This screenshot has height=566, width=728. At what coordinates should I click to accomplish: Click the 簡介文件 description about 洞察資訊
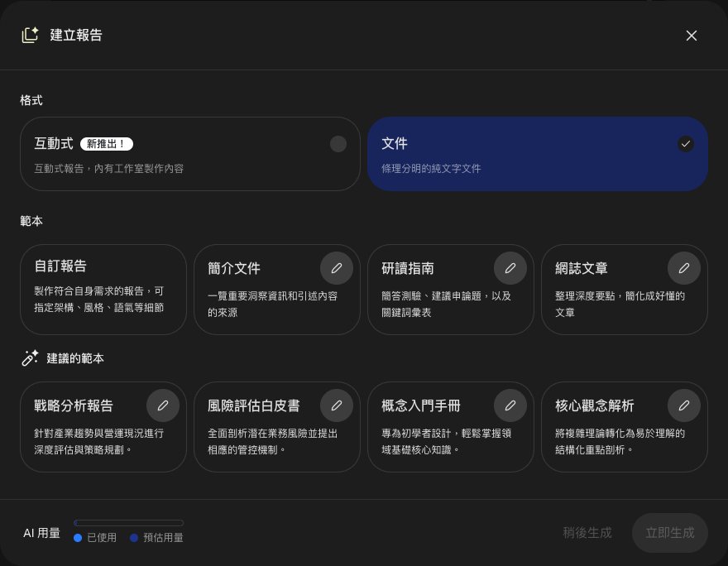(x=272, y=305)
